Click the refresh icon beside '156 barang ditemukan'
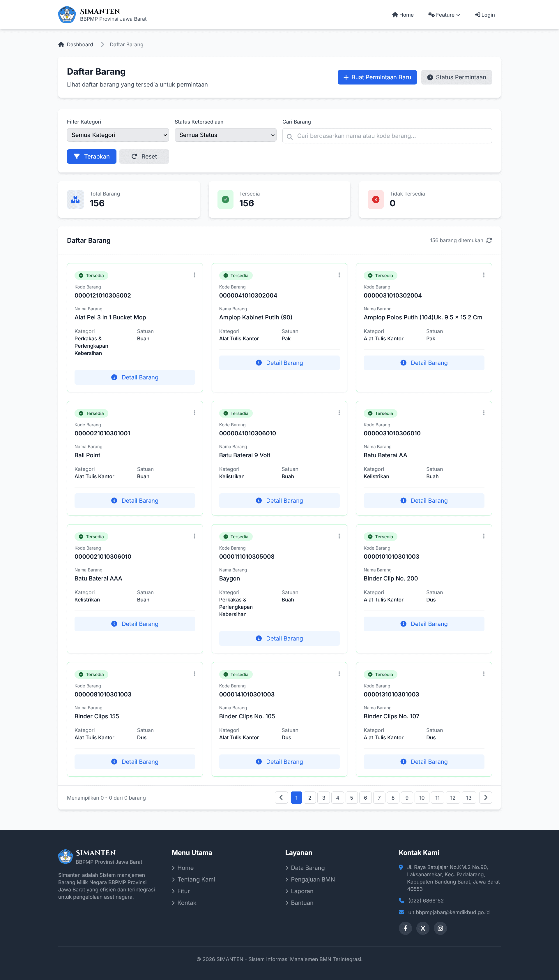The image size is (559, 980). [x=489, y=240]
